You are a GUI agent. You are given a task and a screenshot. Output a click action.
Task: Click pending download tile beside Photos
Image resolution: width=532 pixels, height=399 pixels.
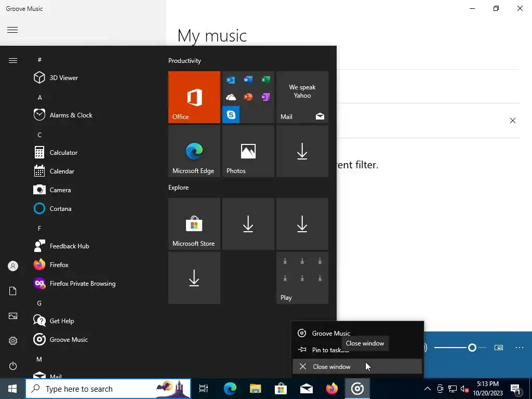point(302,151)
